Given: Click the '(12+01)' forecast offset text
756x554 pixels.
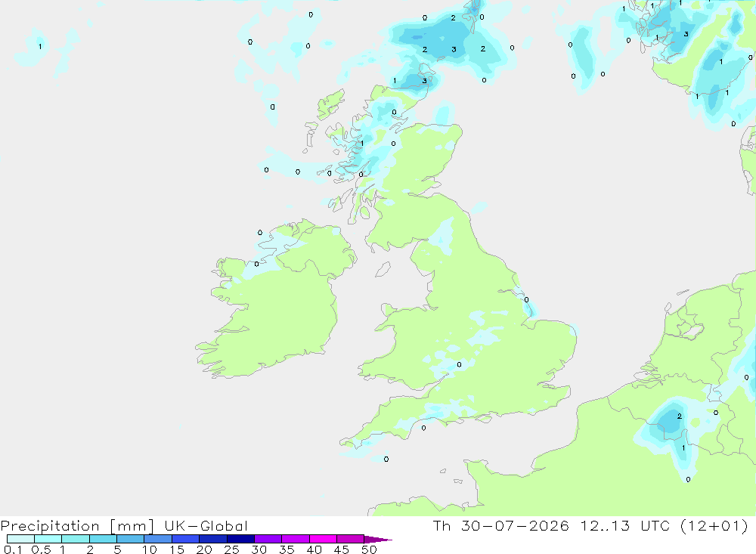Looking at the screenshot, I should pyautogui.click(x=714, y=525).
